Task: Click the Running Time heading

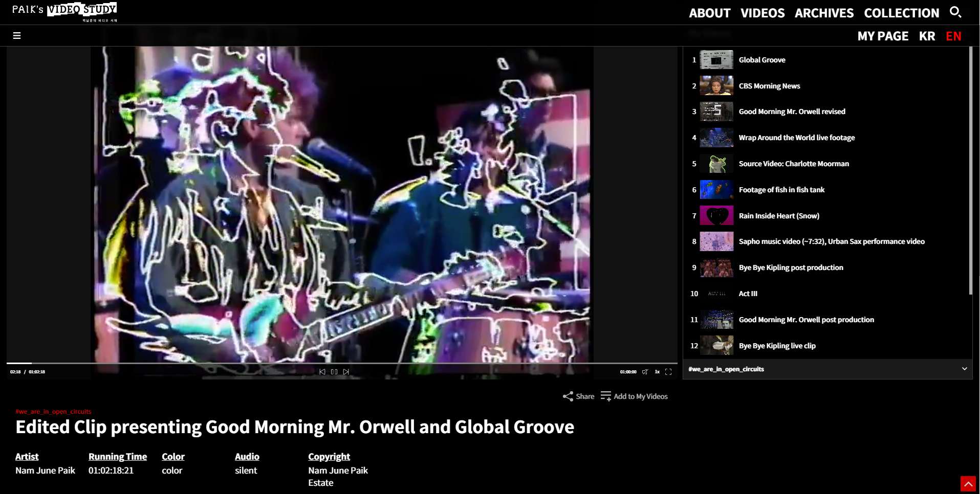Action: click(x=118, y=457)
